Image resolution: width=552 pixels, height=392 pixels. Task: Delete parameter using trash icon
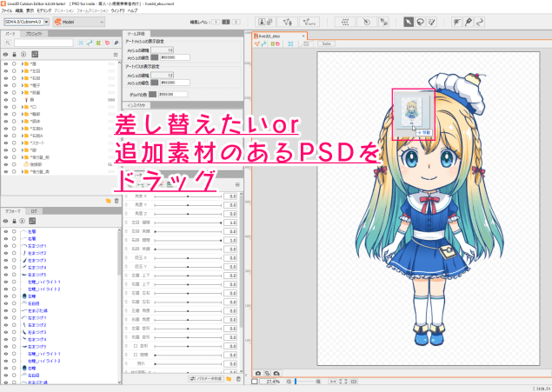coord(238,379)
